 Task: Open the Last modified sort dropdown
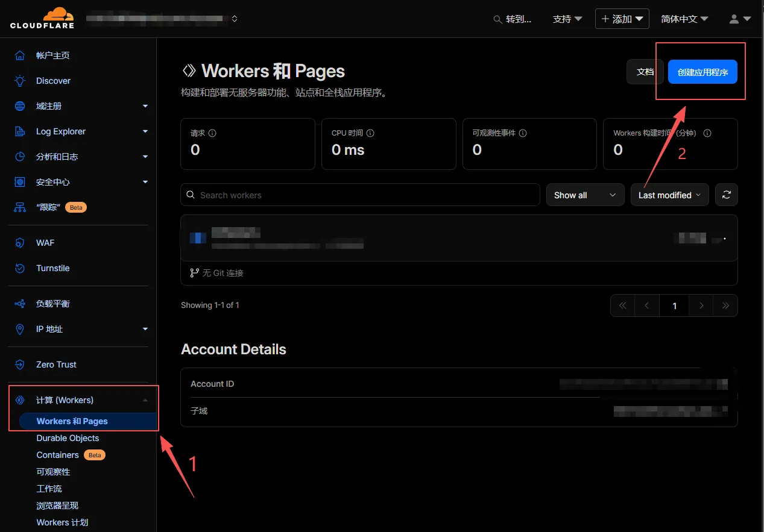tap(669, 195)
